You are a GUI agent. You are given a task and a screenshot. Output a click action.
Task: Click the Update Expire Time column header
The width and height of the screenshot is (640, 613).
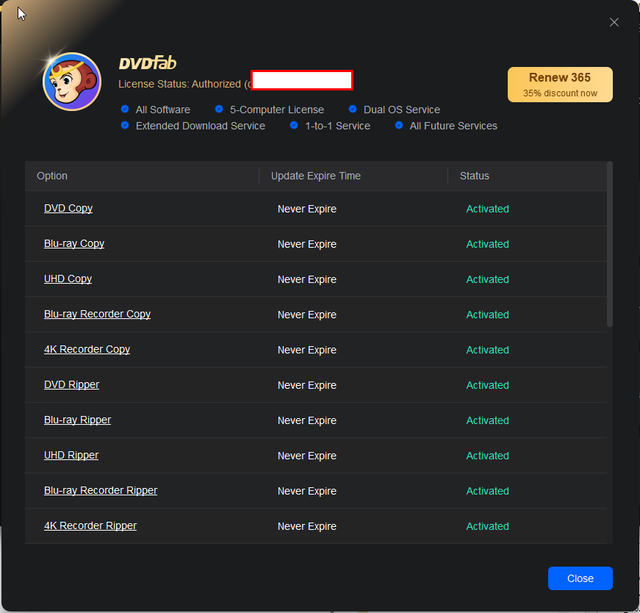pyautogui.click(x=316, y=176)
